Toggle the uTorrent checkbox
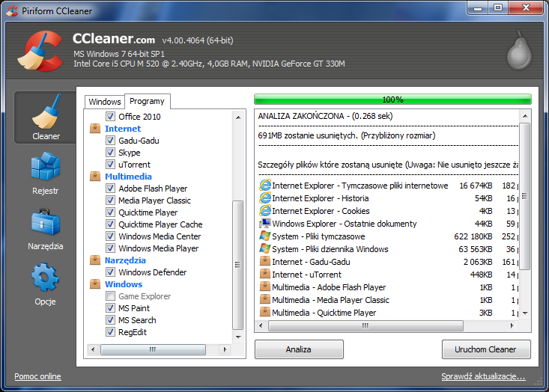Viewport: 549px width, 392px height. (x=110, y=165)
